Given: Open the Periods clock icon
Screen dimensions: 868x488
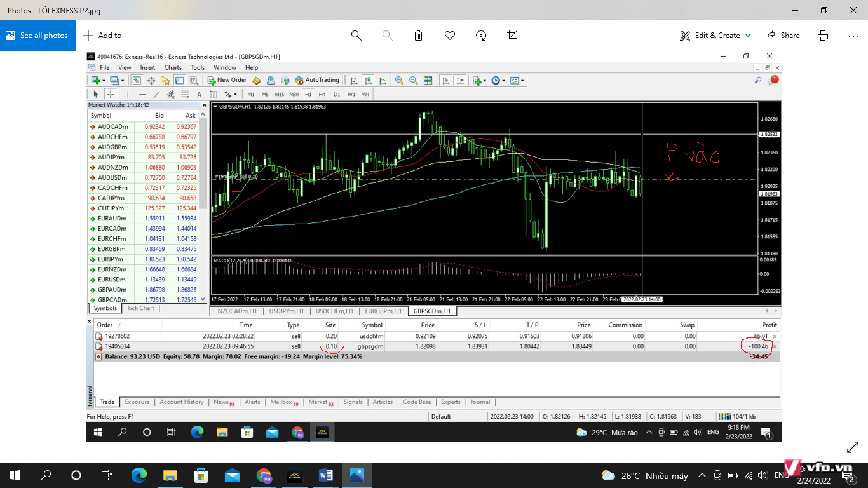Looking at the screenshot, I should click(x=496, y=81).
